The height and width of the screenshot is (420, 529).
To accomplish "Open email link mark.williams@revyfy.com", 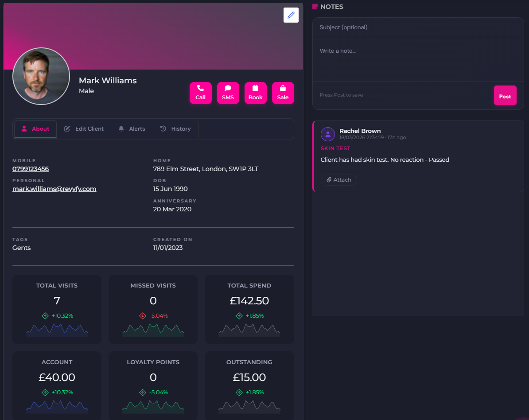I will pyautogui.click(x=54, y=188).
